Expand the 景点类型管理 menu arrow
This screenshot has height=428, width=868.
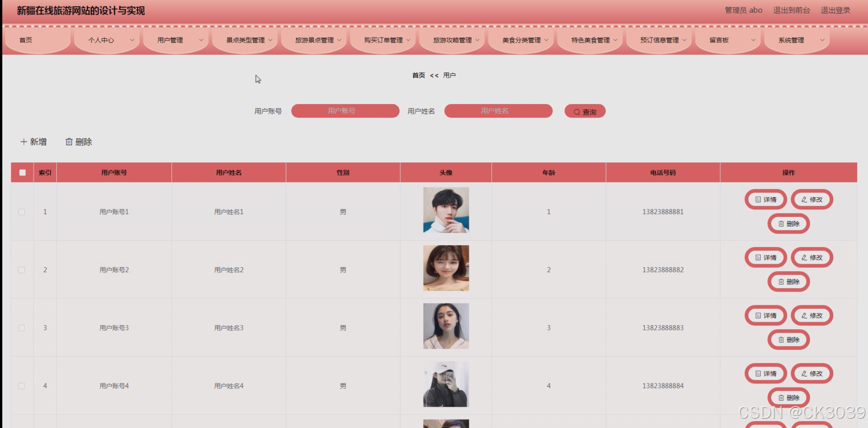click(x=270, y=40)
